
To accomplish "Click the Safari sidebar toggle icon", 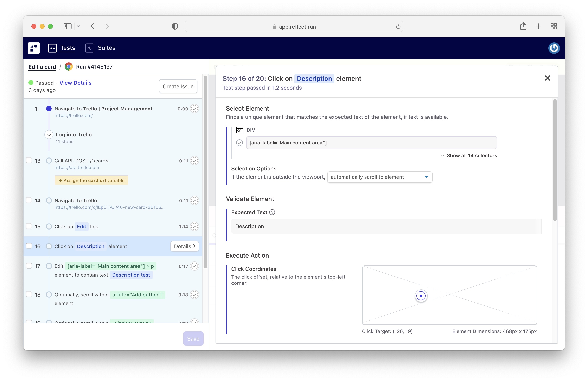I will point(68,26).
